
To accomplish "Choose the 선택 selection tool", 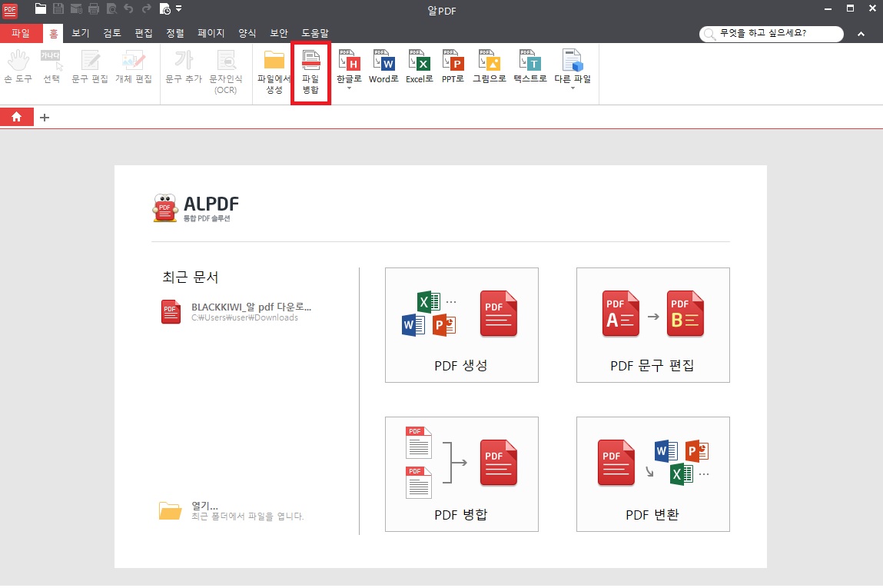I will (x=51, y=68).
